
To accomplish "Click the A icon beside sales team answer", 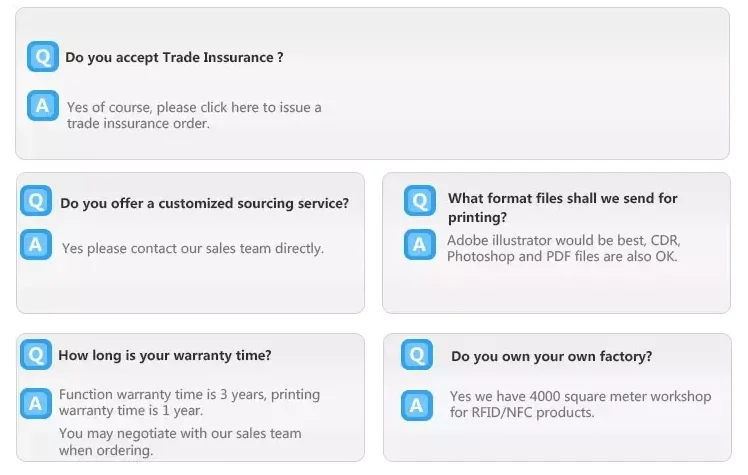I will 36,245.
